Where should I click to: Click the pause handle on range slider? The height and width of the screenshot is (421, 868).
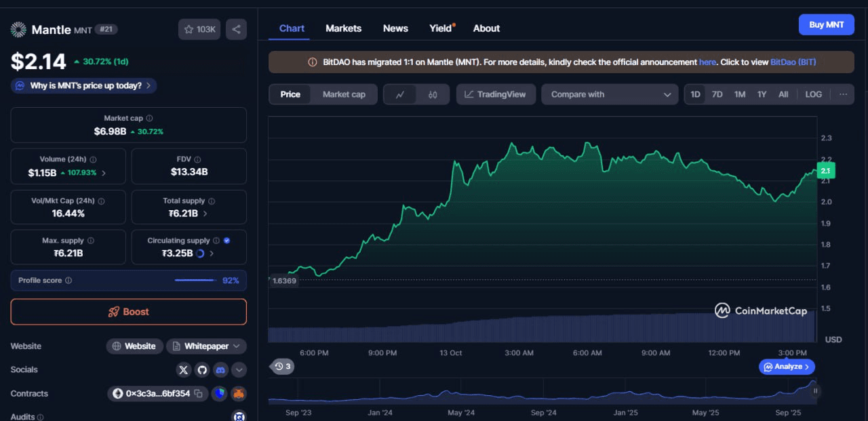point(815,390)
